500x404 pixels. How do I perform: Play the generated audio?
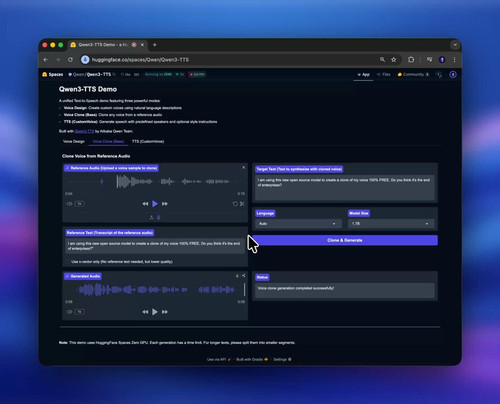coord(155,312)
